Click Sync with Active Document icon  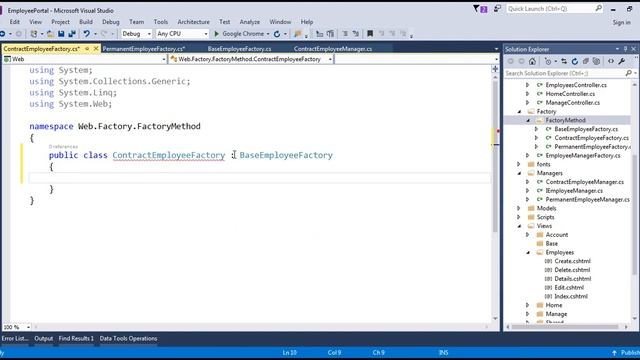564,62
